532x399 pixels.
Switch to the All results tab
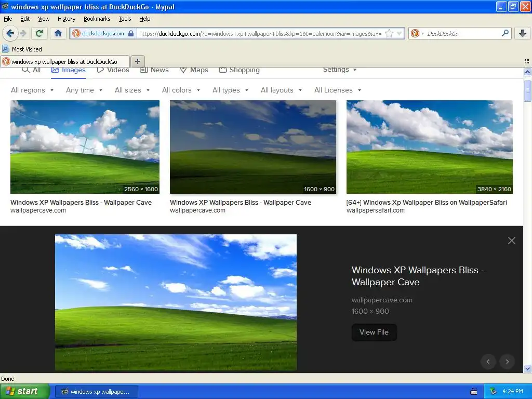coord(31,70)
